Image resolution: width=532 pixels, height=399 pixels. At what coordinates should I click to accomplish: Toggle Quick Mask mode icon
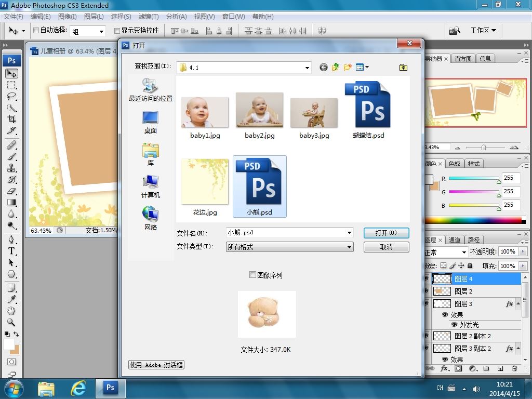point(11,362)
